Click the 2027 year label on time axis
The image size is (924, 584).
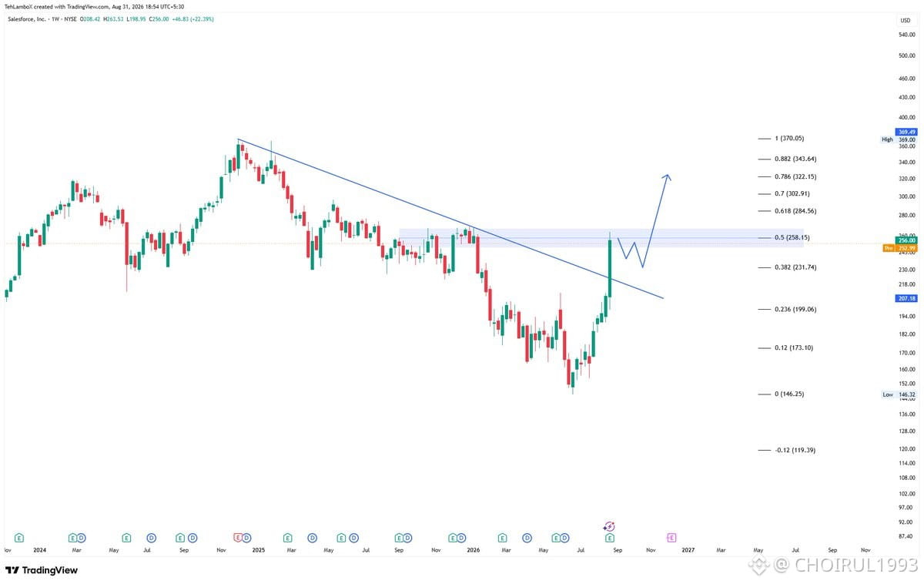688,550
